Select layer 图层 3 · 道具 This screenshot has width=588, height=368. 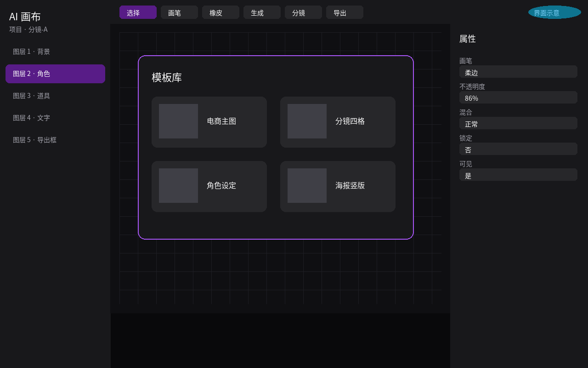coord(55,96)
